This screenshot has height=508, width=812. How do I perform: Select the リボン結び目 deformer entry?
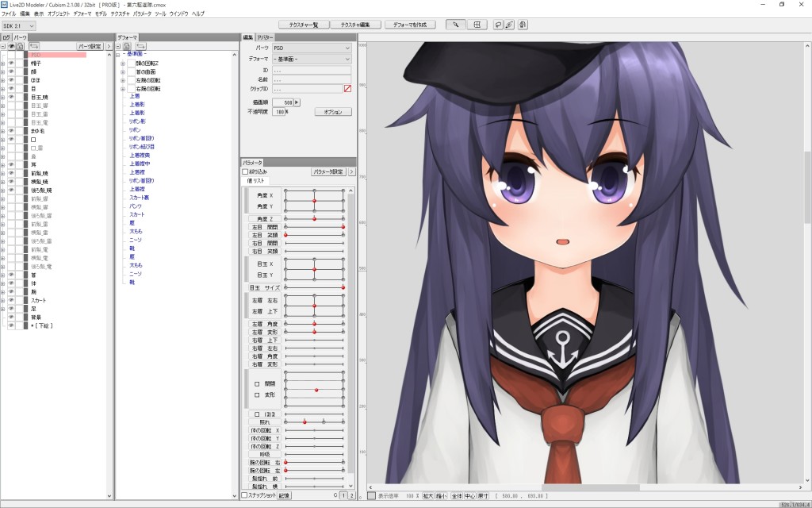click(141, 147)
